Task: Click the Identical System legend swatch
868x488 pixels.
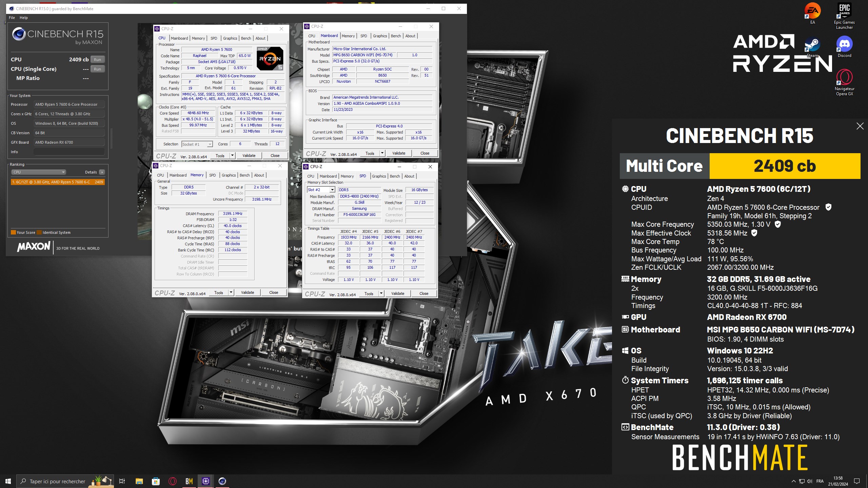Action: (39, 232)
